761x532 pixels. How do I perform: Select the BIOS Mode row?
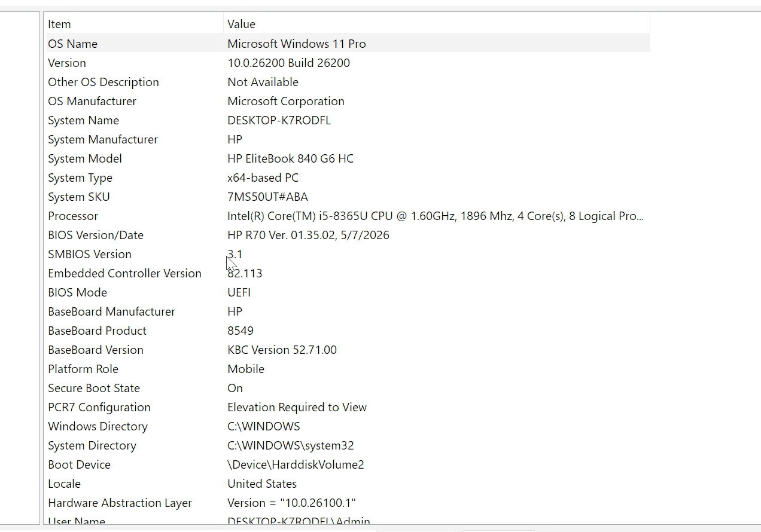(348, 292)
